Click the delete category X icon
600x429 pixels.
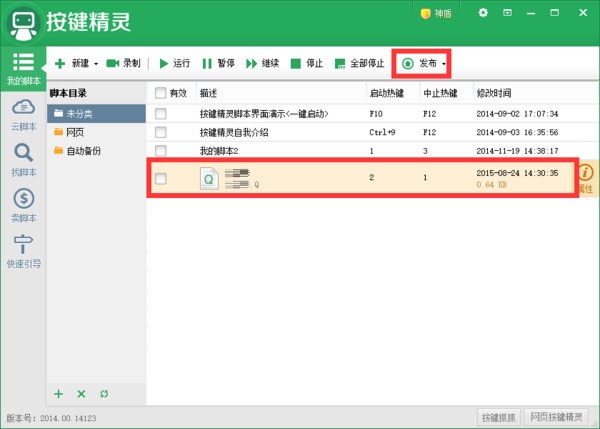tap(81, 395)
